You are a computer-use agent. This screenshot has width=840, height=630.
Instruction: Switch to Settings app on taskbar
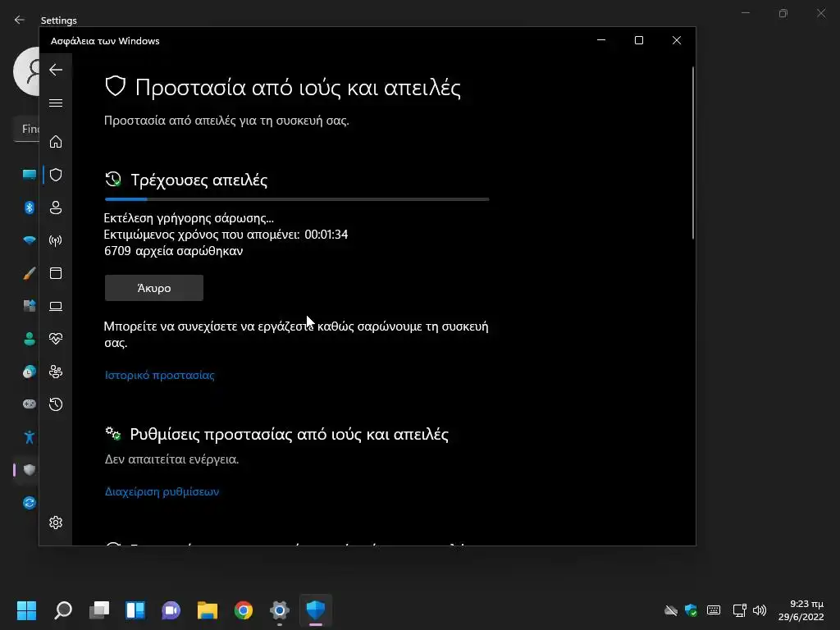tap(280, 610)
